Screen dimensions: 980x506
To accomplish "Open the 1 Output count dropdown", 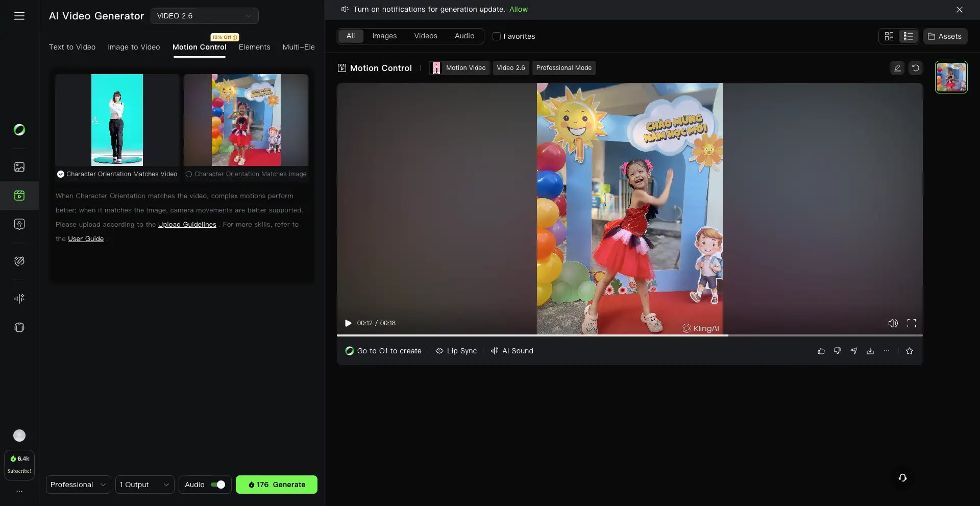I will tap(144, 485).
